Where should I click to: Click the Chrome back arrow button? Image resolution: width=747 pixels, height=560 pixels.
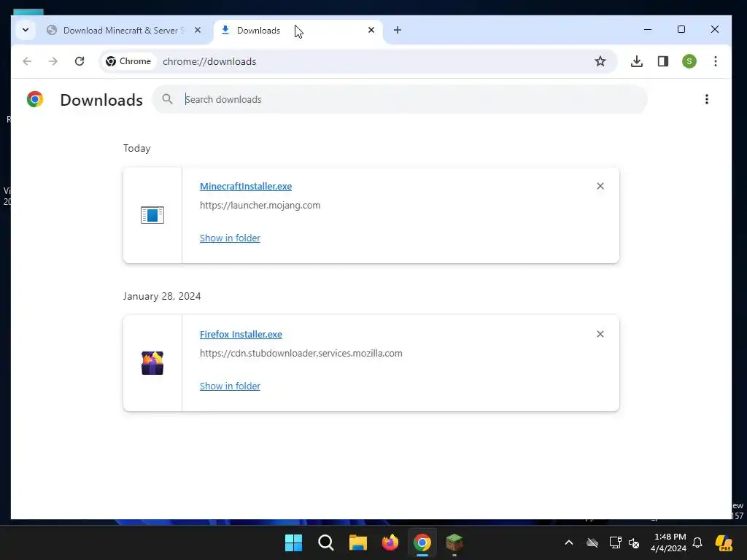(27, 61)
